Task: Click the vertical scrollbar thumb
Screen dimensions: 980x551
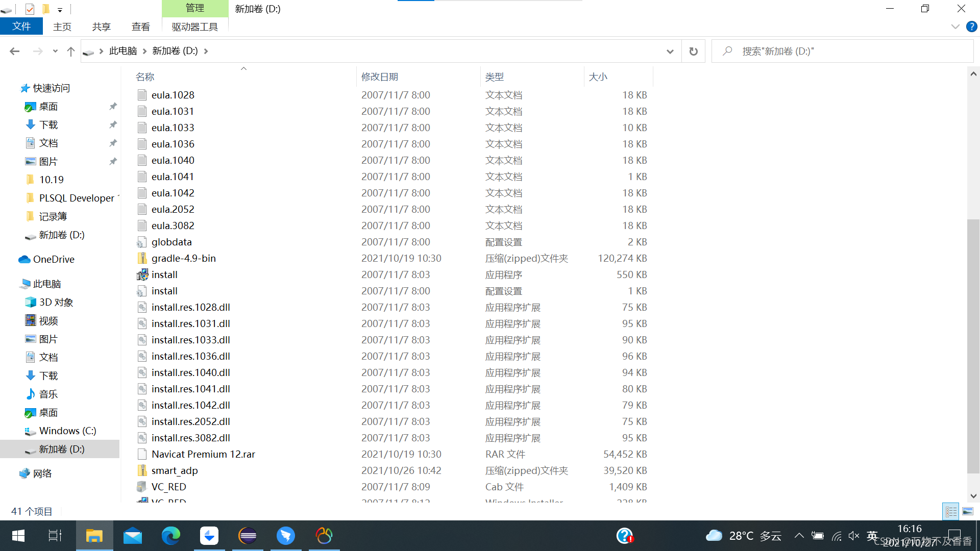Action: pyautogui.click(x=973, y=347)
